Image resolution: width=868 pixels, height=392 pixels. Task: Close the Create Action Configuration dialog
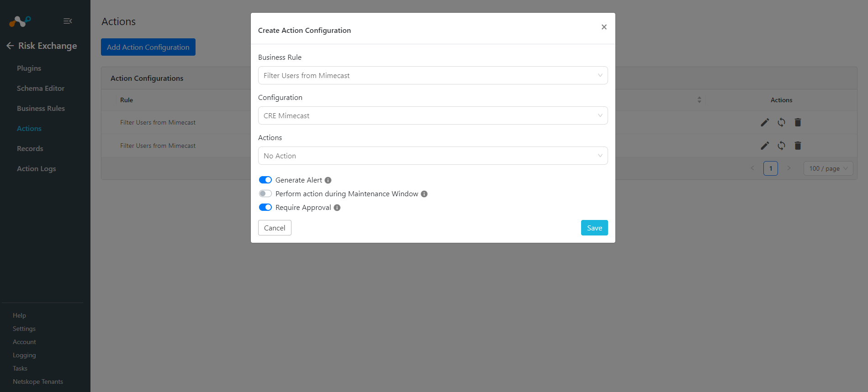click(604, 27)
